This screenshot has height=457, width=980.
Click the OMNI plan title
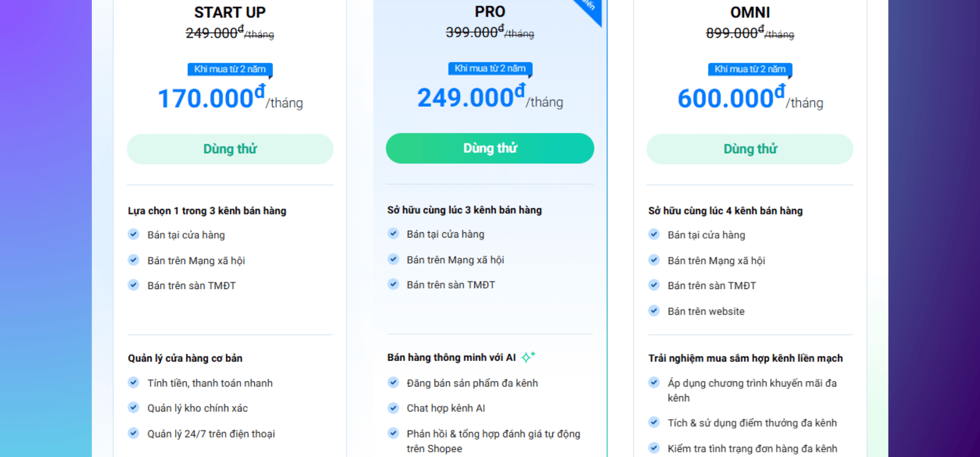click(750, 12)
